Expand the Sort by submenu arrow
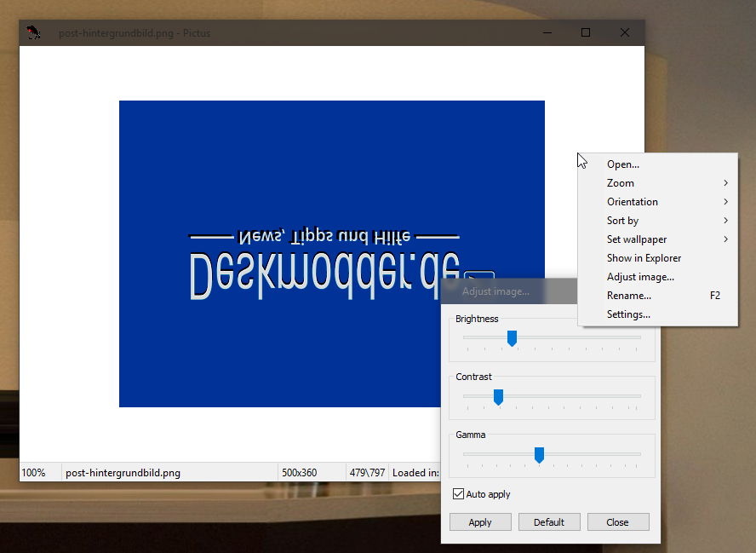The height and width of the screenshot is (553, 756). [x=725, y=221]
